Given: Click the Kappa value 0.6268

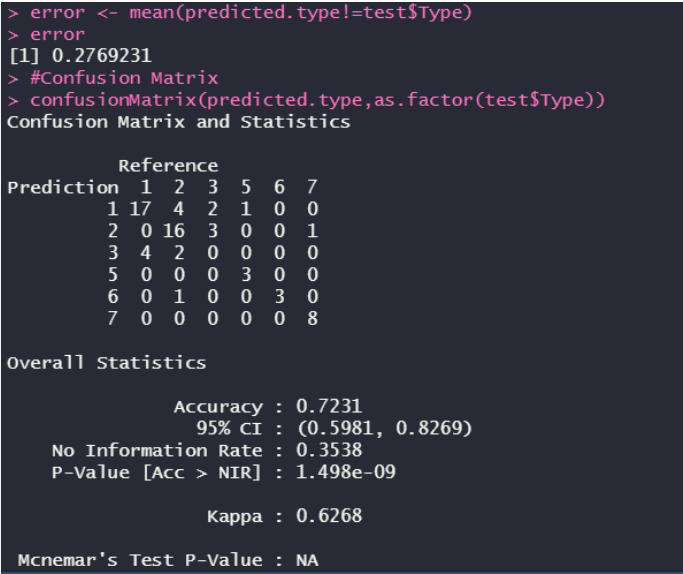Looking at the screenshot, I should pos(329,516).
